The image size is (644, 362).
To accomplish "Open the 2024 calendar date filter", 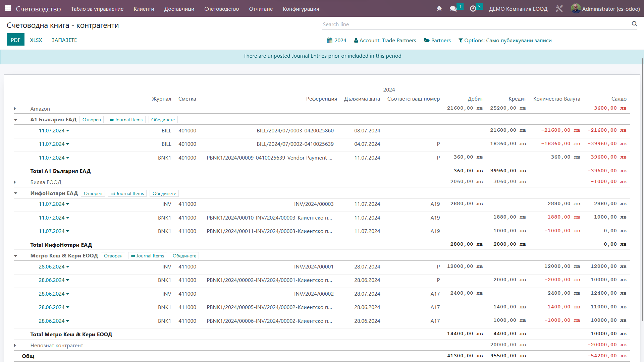I will [336, 40].
